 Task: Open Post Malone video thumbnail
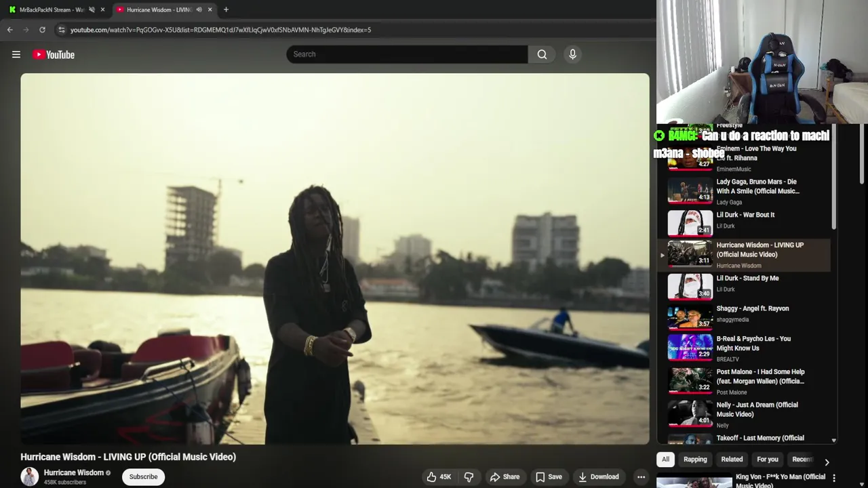coord(690,380)
